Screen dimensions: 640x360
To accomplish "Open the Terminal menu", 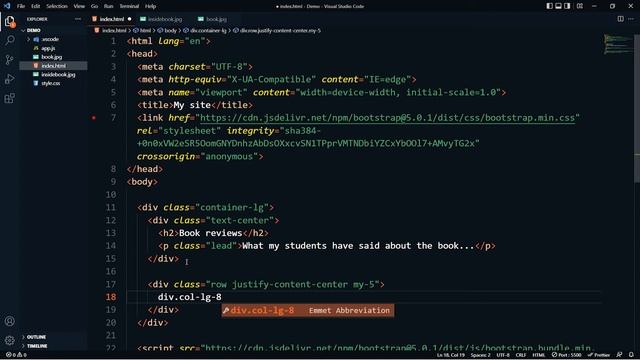I will (129, 6).
